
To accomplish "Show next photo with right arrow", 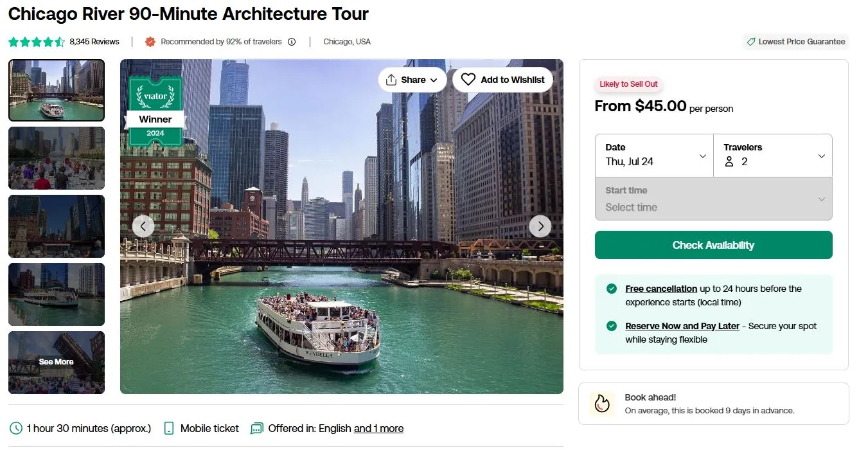I will pos(540,226).
